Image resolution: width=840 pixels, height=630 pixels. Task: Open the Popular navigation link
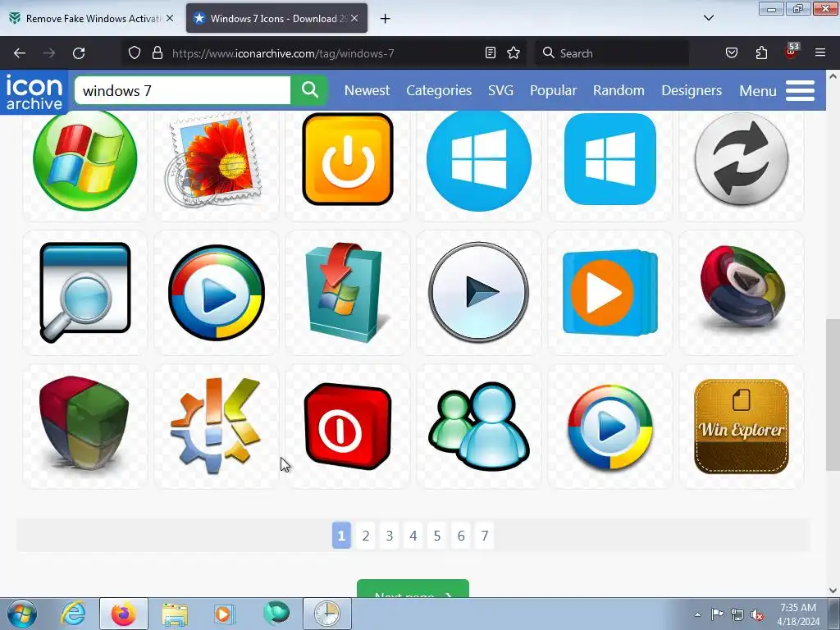click(553, 90)
